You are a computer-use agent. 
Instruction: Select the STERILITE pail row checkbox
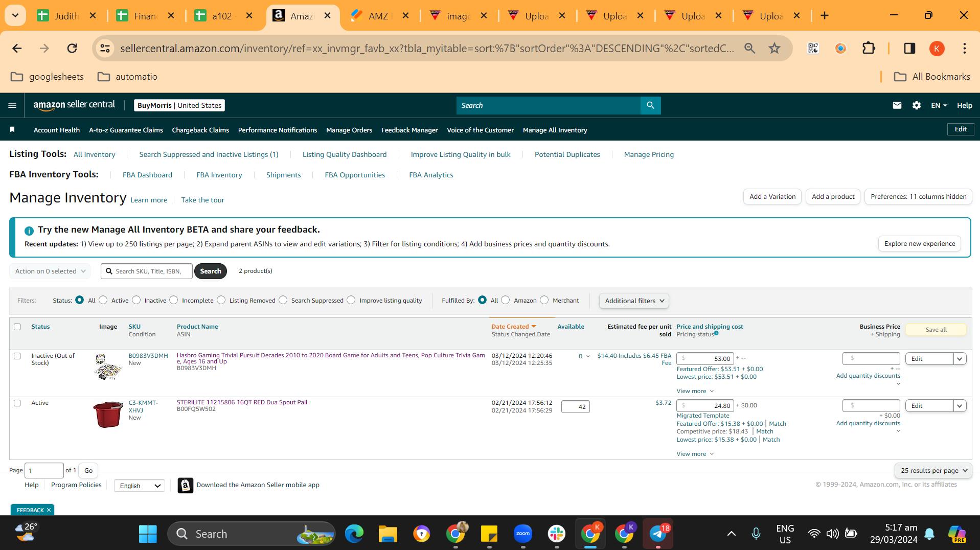[x=17, y=403]
